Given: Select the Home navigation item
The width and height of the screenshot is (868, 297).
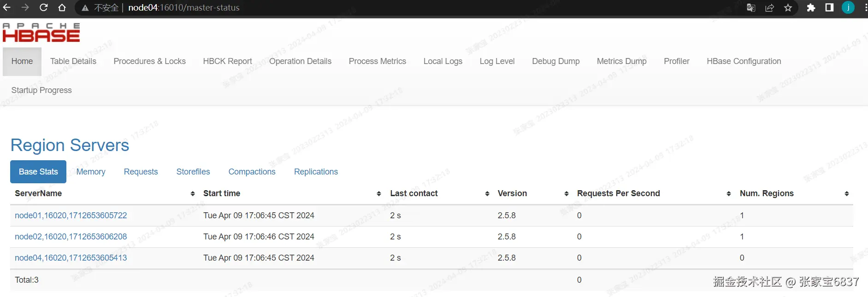Looking at the screenshot, I should pos(22,61).
